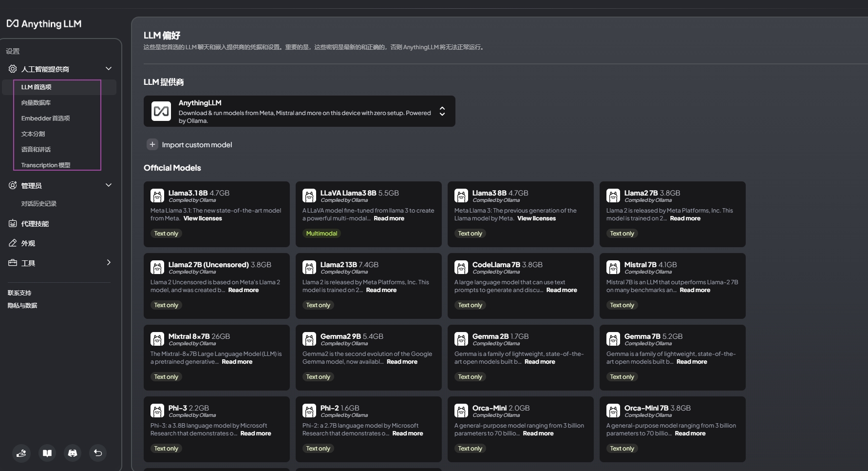This screenshot has width=868, height=471.
Task: Collapse the 管理员 section chevron
Action: [x=109, y=185]
